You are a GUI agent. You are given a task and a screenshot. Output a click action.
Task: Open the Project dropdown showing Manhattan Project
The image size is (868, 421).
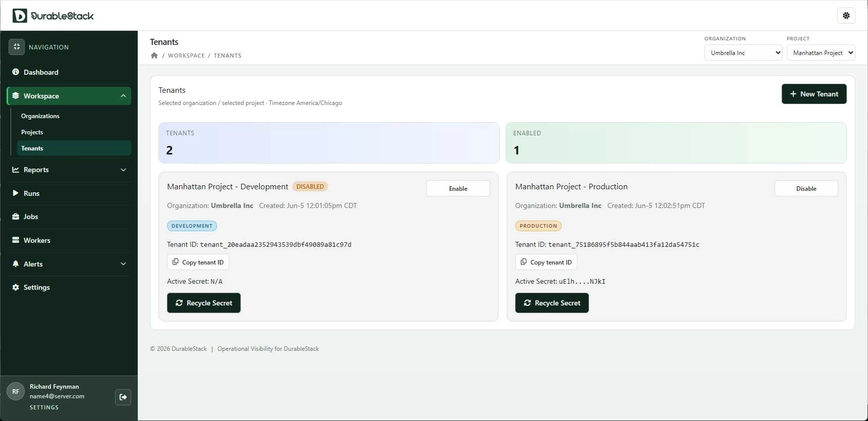coord(821,52)
